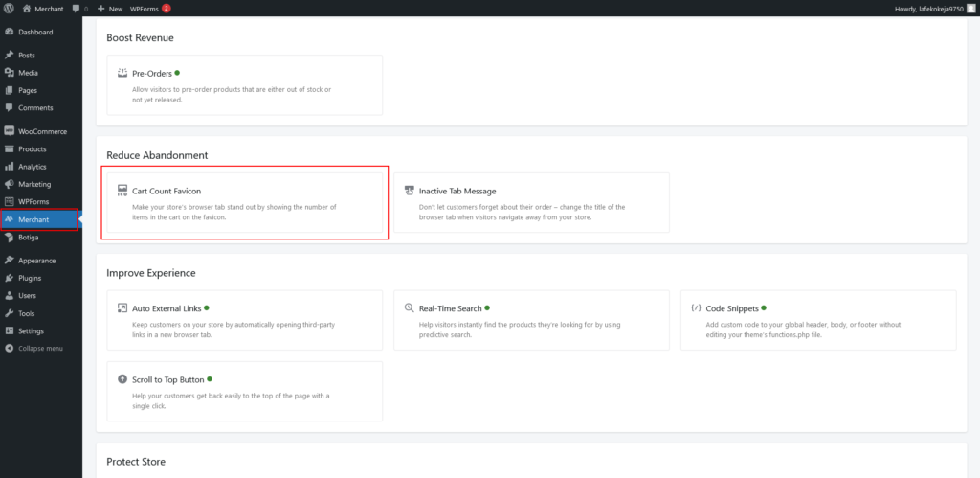This screenshot has width=980, height=478.
Task: Open Posts in the sidebar
Action: tap(41, 55)
